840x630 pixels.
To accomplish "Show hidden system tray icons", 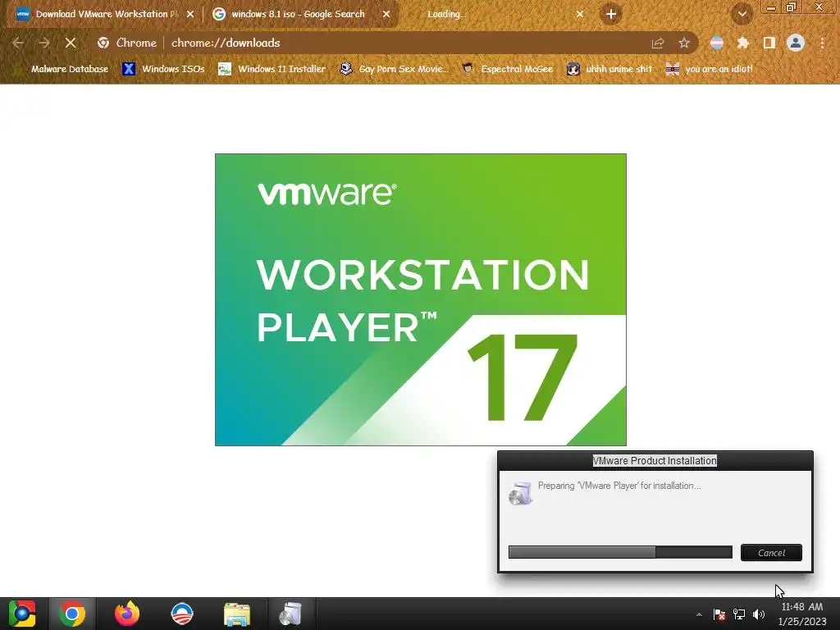I will tap(699, 614).
